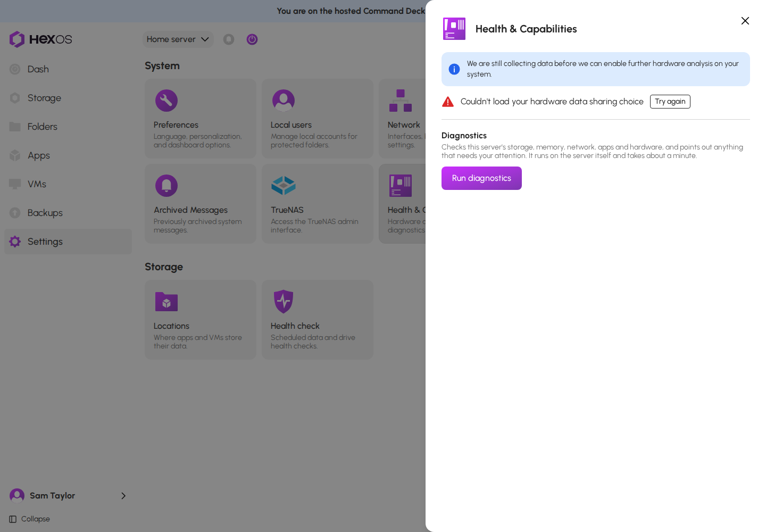Open the Preferences card title
The height and width of the screenshot is (532, 766).
176,125
